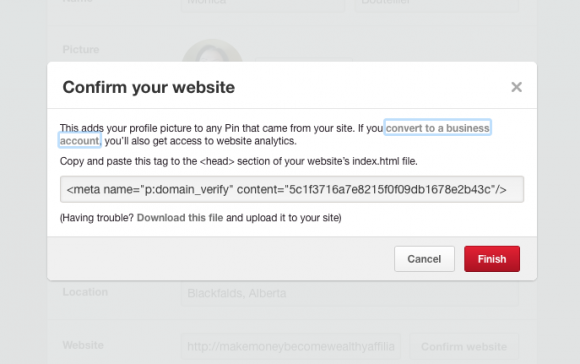This screenshot has width=580, height=364.
Task: Click the first name field showing Monica
Action: pyautogui.click(x=263, y=4)
